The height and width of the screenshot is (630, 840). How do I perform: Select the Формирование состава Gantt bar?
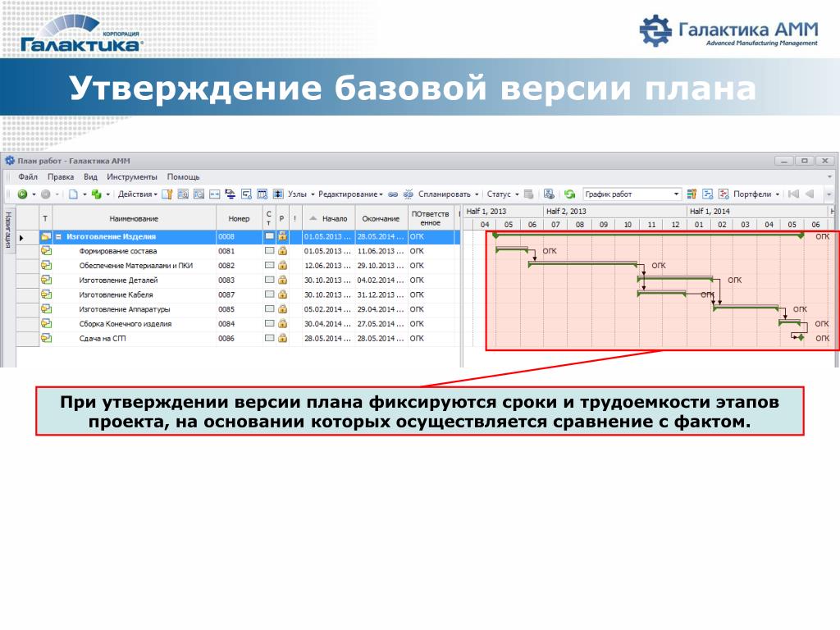tap(512, 249)
